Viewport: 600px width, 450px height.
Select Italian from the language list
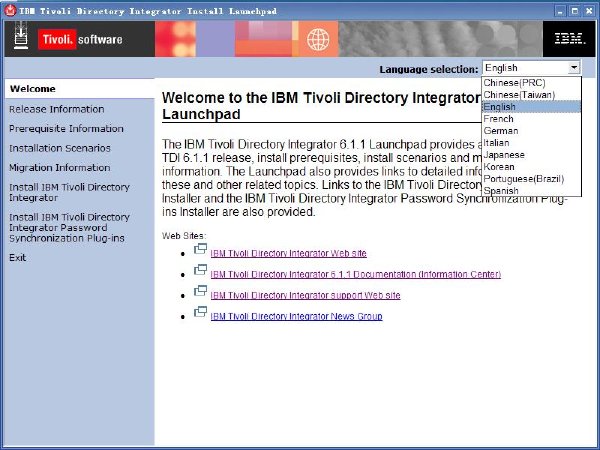[532, 143]
